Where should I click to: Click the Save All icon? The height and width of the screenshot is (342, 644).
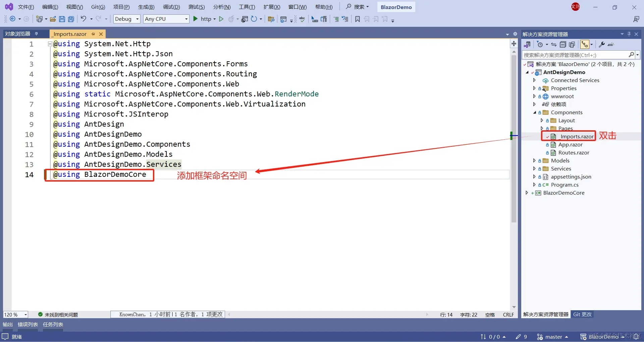click(x=71, y=19)
